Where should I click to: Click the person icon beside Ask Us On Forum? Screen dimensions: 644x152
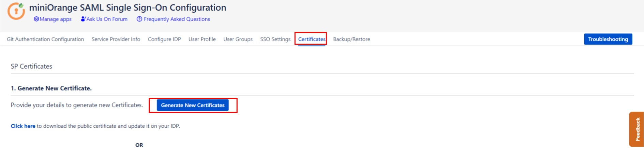[83, 19]
